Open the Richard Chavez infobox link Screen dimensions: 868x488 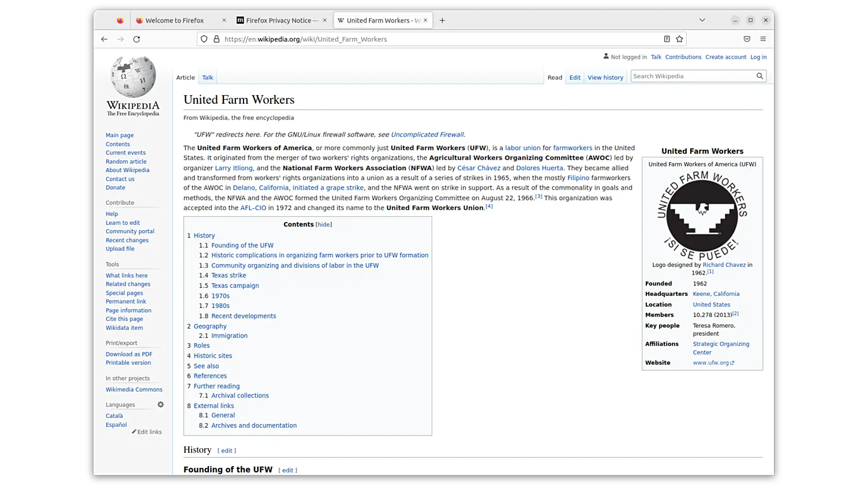pyautogui.click(x=724, y=265)
